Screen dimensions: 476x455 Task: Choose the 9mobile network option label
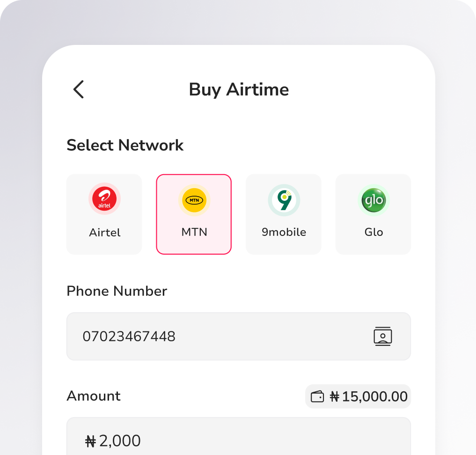pyautogui.click(x=284, y=232)
